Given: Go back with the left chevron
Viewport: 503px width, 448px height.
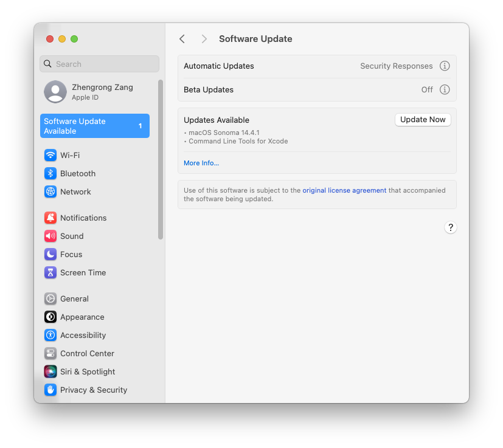Looking at the screenshot, I should coord(182,39).
